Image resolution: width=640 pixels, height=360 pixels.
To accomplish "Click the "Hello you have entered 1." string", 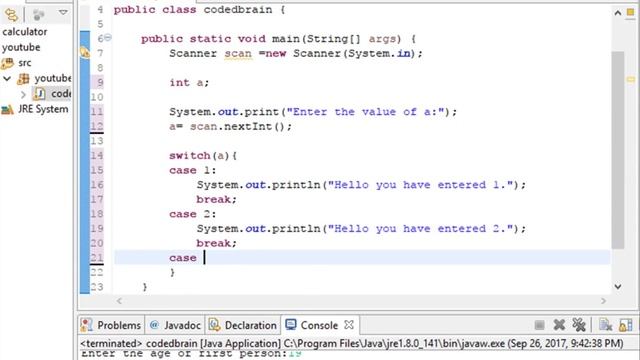I will point(420,185).
